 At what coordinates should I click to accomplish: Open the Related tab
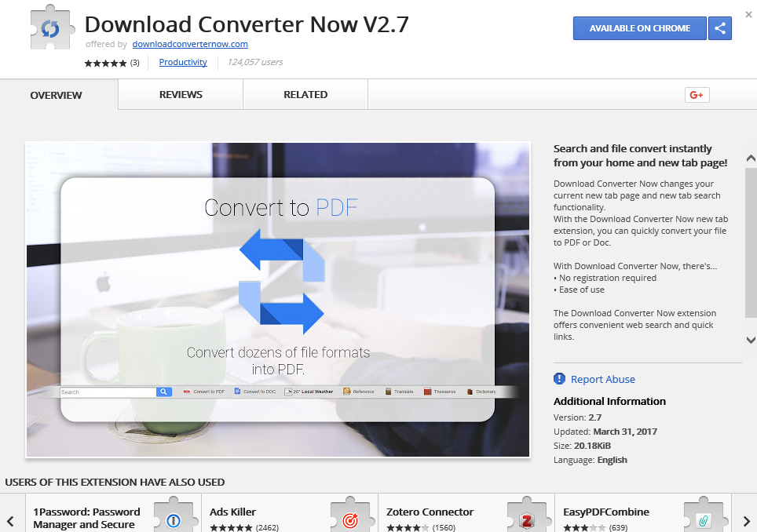[x=305, y=95]
